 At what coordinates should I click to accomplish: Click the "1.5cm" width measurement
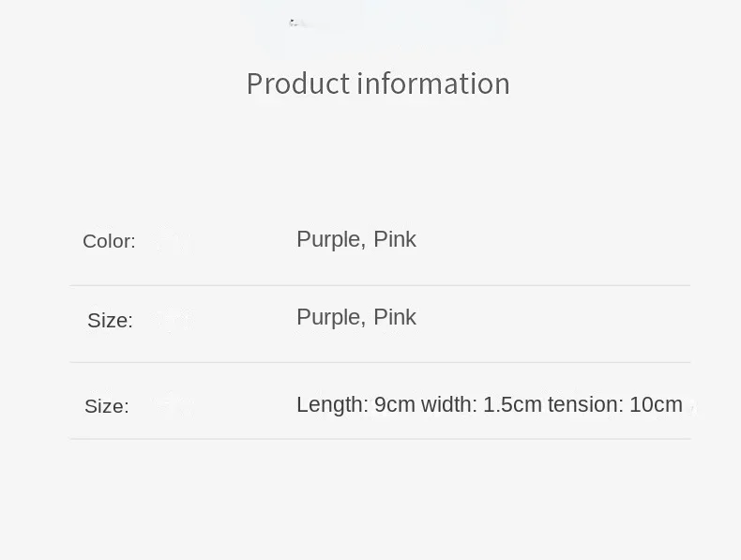click(x=512, y=404)
